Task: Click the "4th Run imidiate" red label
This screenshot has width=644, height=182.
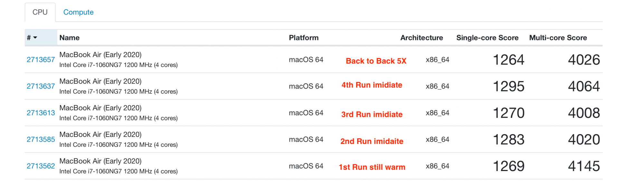Action: point(372,85)
